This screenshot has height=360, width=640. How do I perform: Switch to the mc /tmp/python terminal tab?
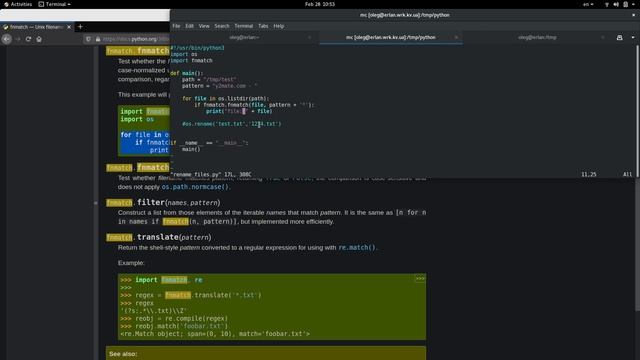coord(391,37)
